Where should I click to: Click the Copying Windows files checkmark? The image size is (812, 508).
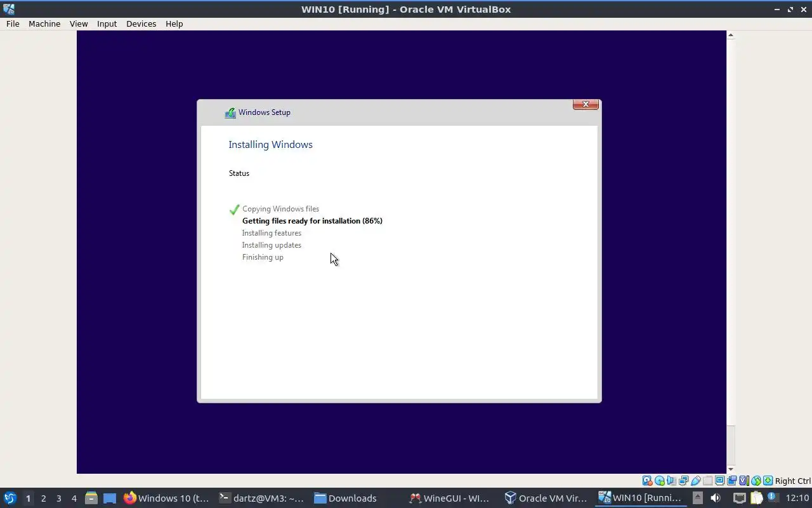tap(234, 210)
